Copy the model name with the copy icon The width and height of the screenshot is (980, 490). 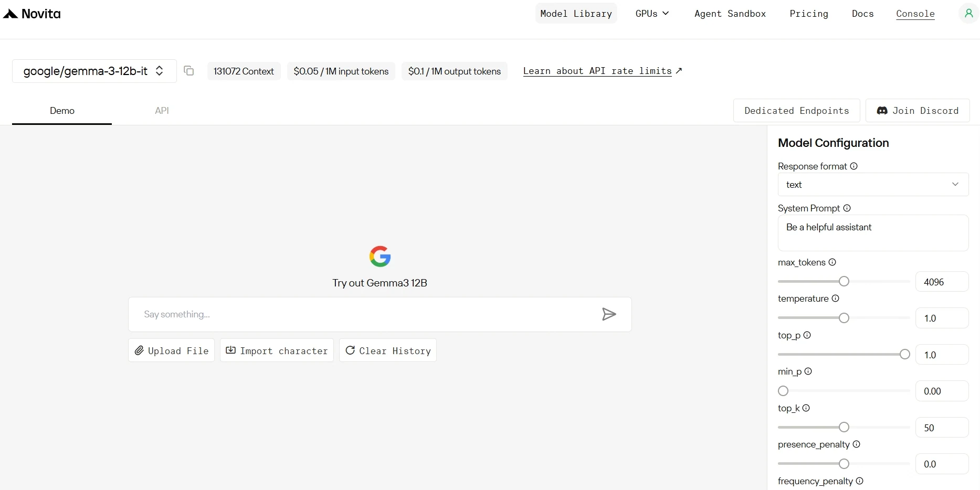189,71
